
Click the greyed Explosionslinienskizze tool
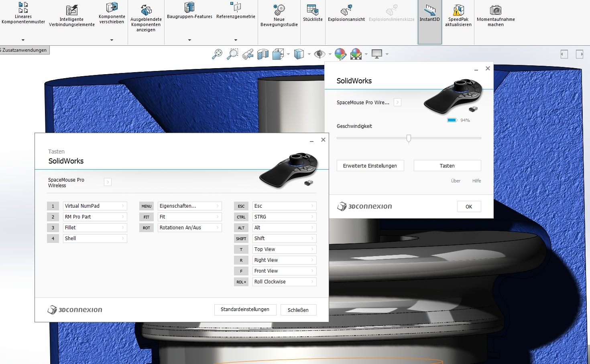click(x=392, y=13)
